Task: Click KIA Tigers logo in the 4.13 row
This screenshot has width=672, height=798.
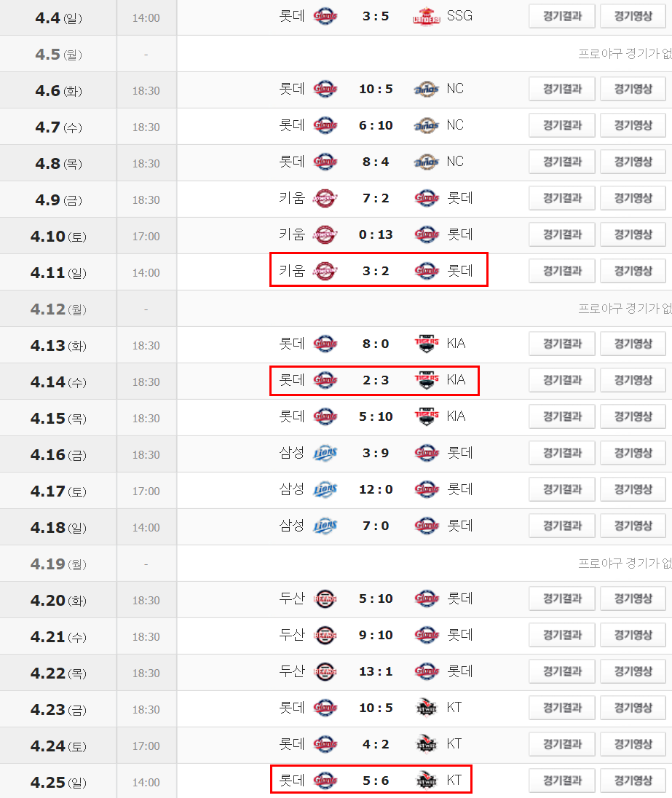Action: click(427, 344)
